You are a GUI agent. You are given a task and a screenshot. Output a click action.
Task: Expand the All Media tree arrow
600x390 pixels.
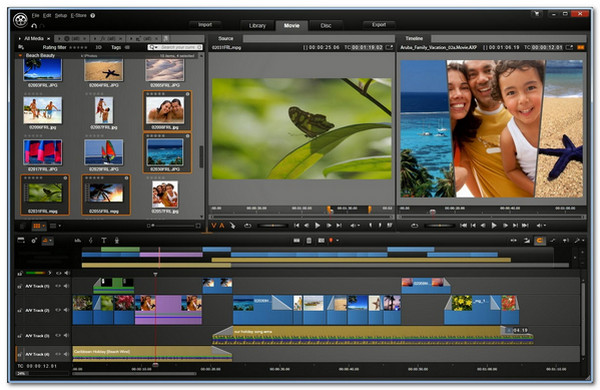[x=20, y=39]
